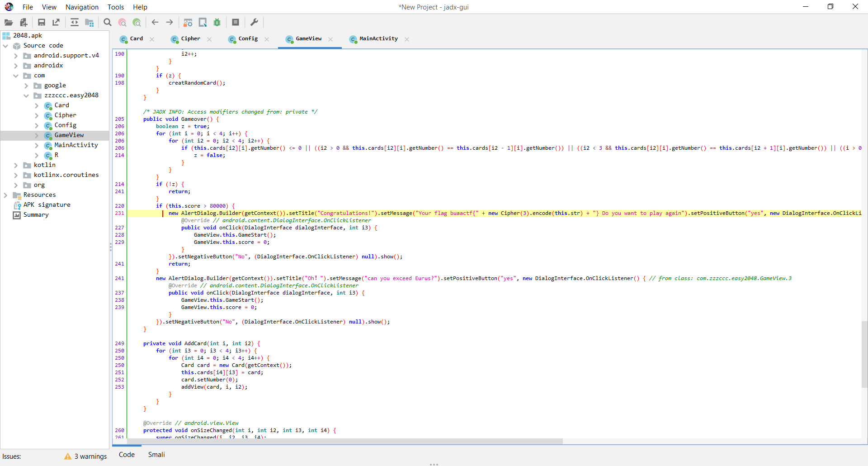The image size is (868, 466).
Task: Switch to the Card tab
Action: [136, 39]
